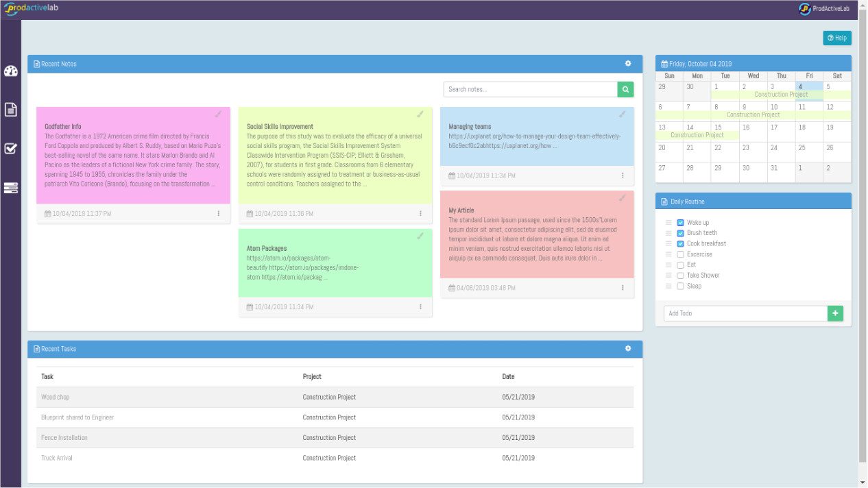Click the Help button
This screenshot has height=488, width=868.
(837, 38)
